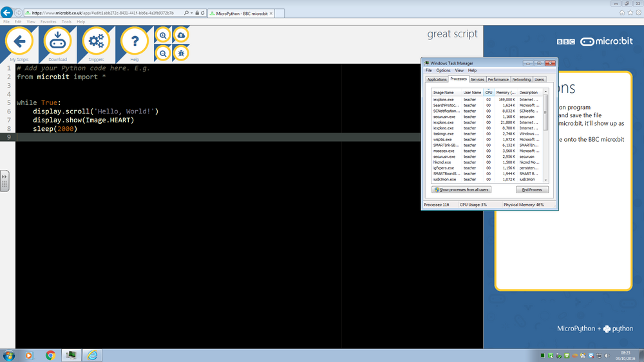
Task: Click the address bar search magnifier
Action: pos(187,13)
